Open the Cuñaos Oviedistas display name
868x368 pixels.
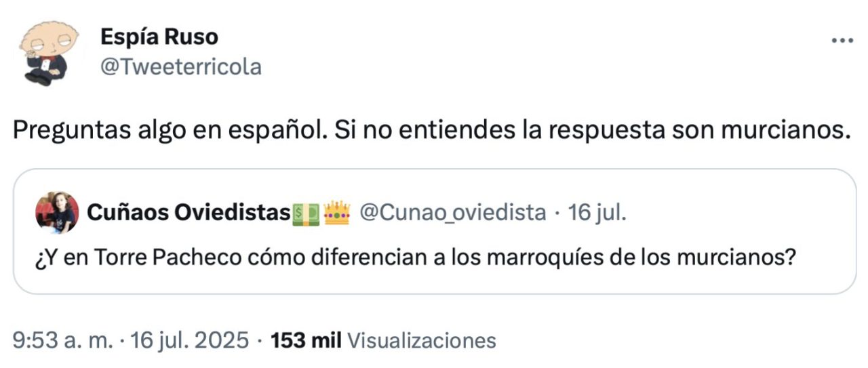click(188, 213)
